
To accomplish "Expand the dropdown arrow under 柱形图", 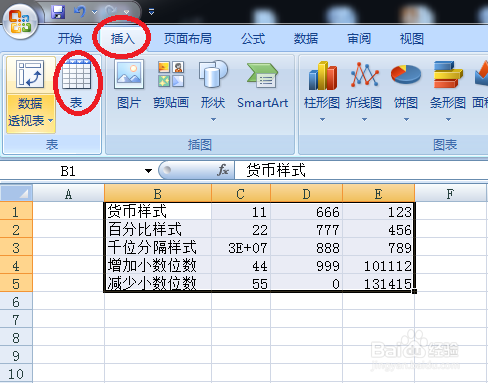I will [x=322, y=119].
